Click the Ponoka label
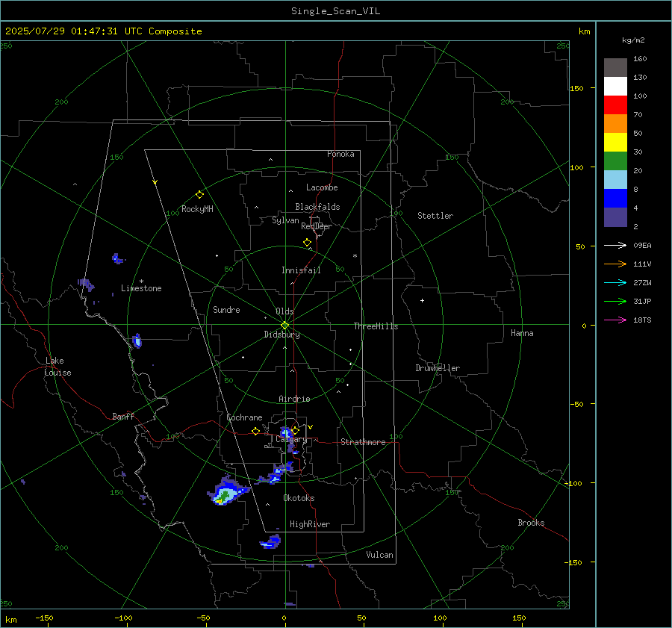Image resolution: width=672 pixels, height=628 pixels. click(340, 154)
